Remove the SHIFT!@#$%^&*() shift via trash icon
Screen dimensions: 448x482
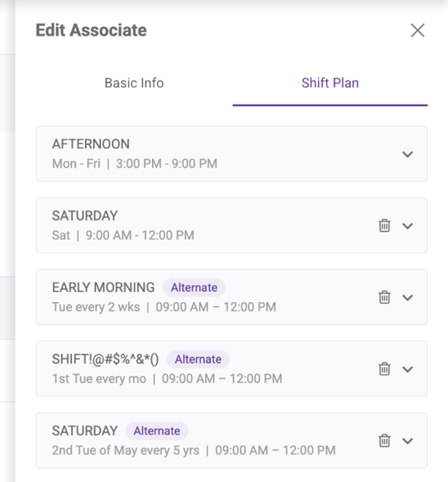[x=384, y=369]
